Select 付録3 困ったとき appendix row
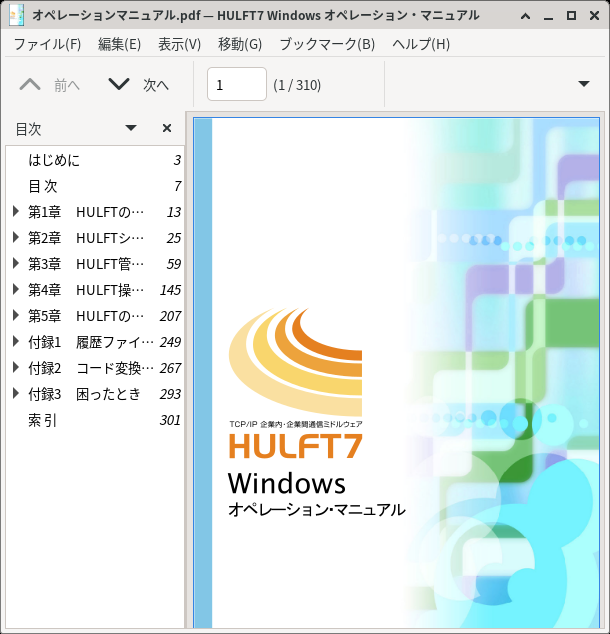Image resolution: width=610 pixels, height=634 pixels. click(95, 393)
